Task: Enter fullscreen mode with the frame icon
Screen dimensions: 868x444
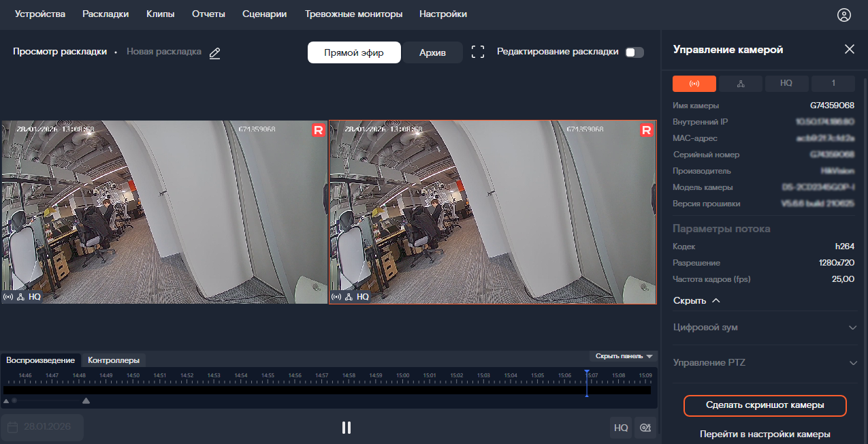Action: click(478, 52)
